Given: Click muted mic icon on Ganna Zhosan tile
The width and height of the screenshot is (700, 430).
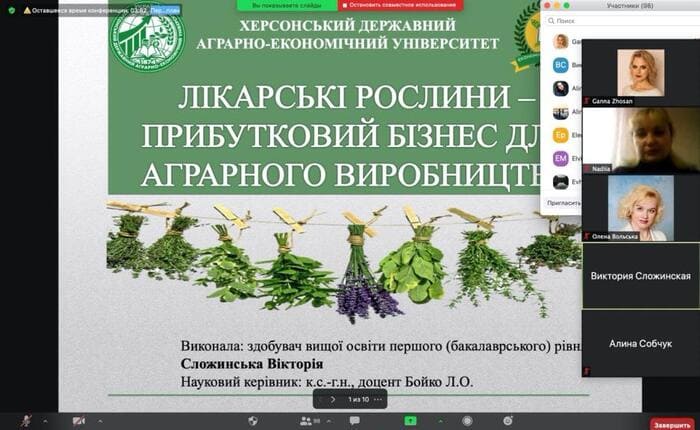Looking at the screenshot, I should pyautogui.click(x=587, y=101).
